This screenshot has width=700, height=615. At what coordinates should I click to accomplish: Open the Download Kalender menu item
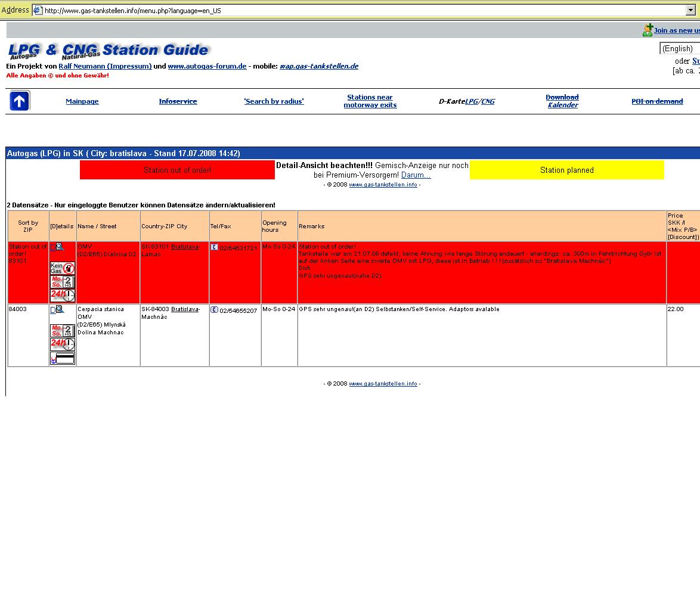point(562,101)
